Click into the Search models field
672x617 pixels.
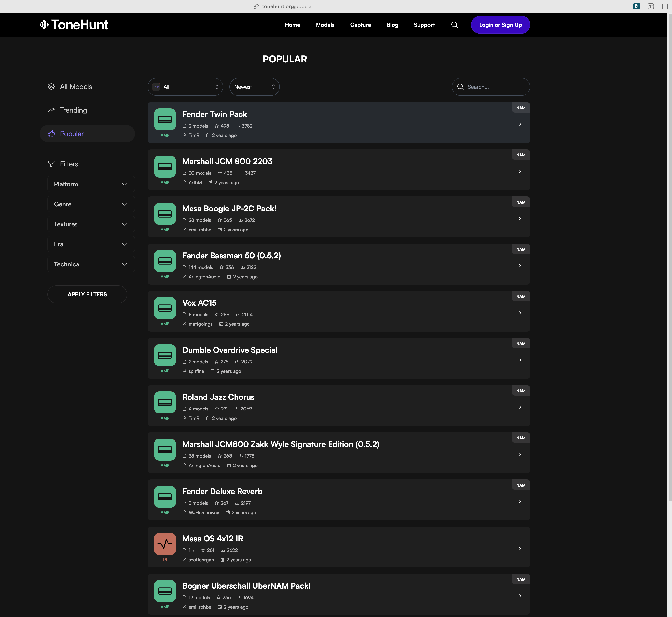click(x=496, y=87)
